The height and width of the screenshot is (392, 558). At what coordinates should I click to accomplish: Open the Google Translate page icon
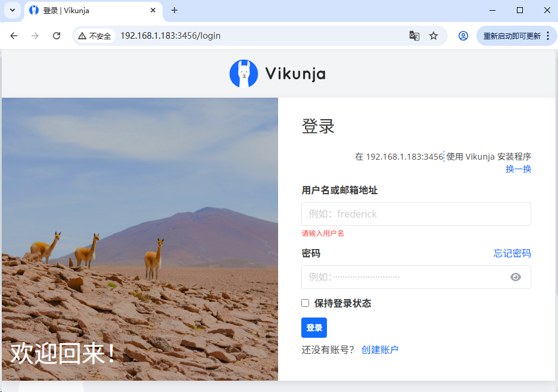pyautogui.click(x=414, y=36)
